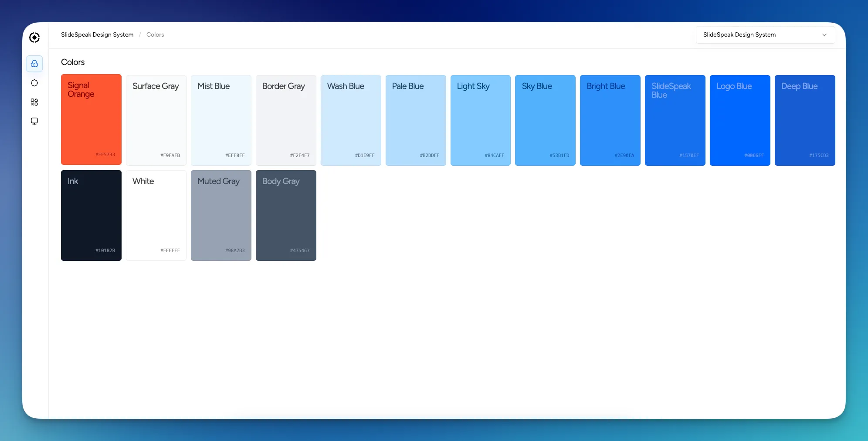Screen dimensions: 868x441
Task: Click the Colors page heading
Action: pyautogui.click(x=73, y=62)
